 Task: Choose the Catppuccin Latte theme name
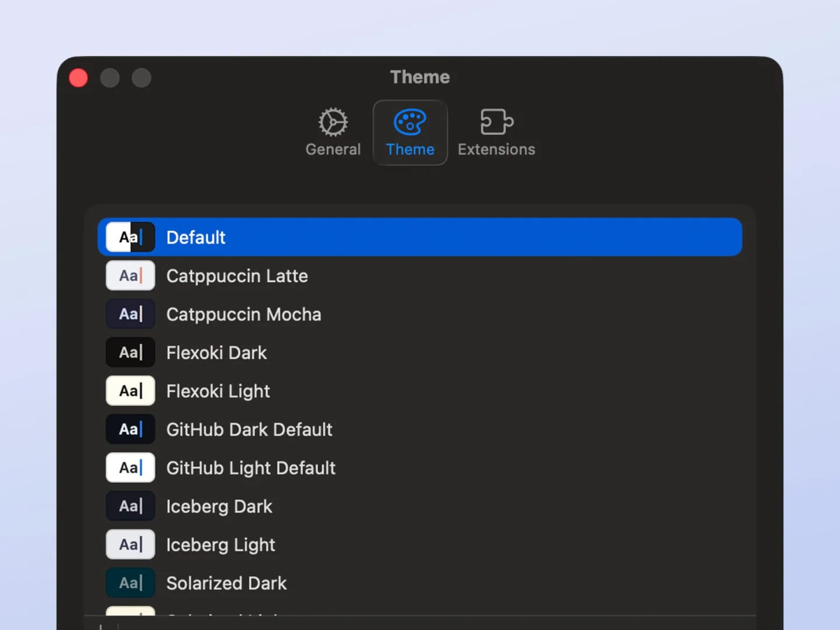click(x=237, y=276)
